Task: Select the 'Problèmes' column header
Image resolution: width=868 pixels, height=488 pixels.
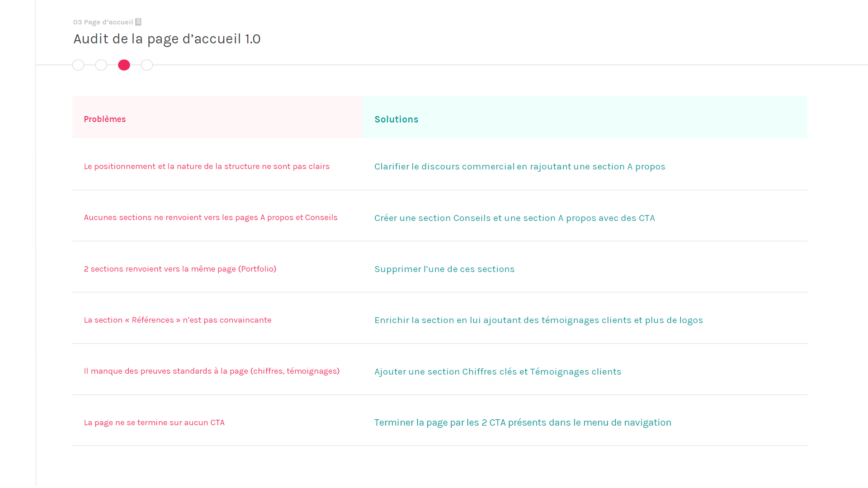Action: 105,119
